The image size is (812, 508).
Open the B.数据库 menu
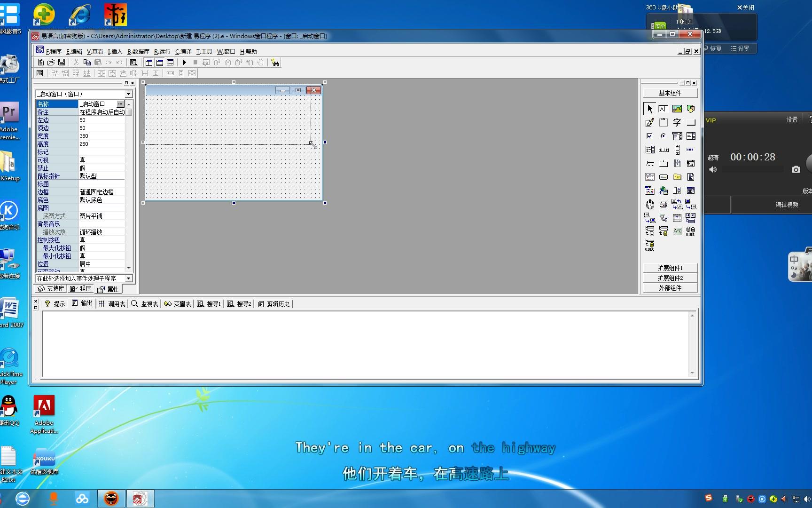click(138, 52)
